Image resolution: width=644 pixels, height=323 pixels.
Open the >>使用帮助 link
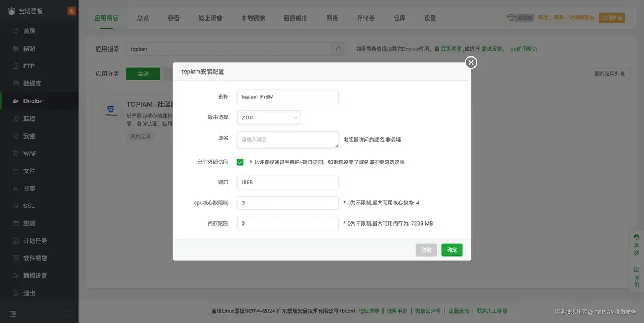[x=524, y=49]
